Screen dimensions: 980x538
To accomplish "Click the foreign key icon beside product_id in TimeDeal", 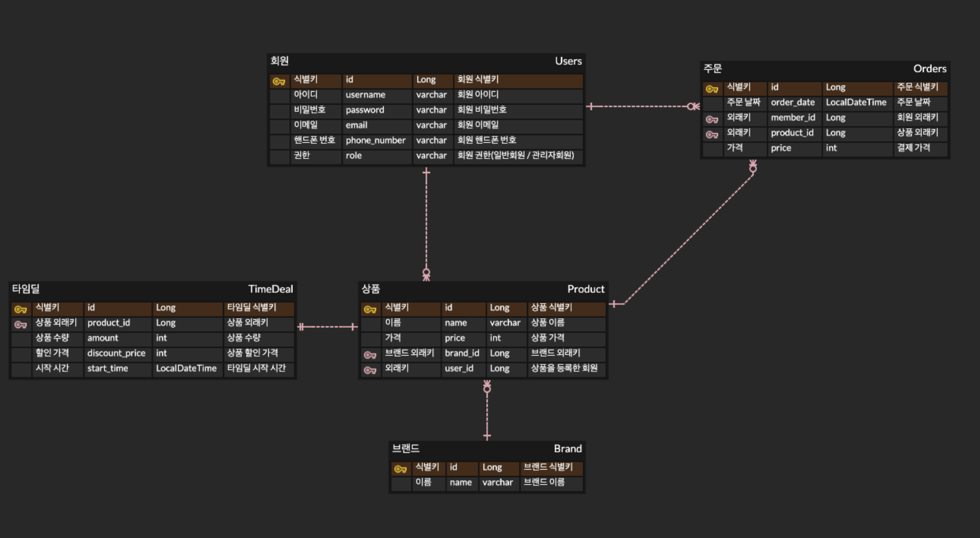I will 20,324.
